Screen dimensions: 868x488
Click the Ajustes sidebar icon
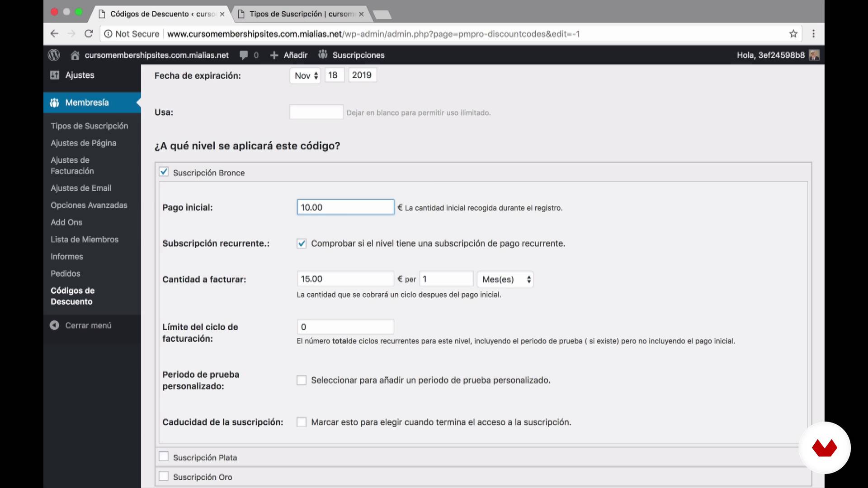(x=55, y=75)
